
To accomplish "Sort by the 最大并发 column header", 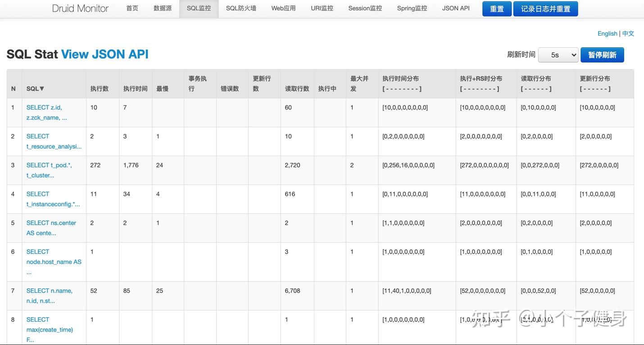I will 362,84.
